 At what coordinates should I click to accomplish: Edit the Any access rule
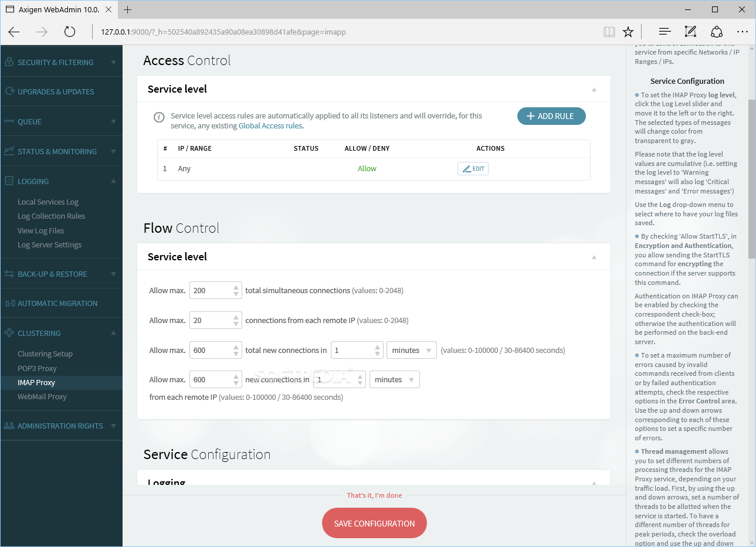tap(473, 168)
